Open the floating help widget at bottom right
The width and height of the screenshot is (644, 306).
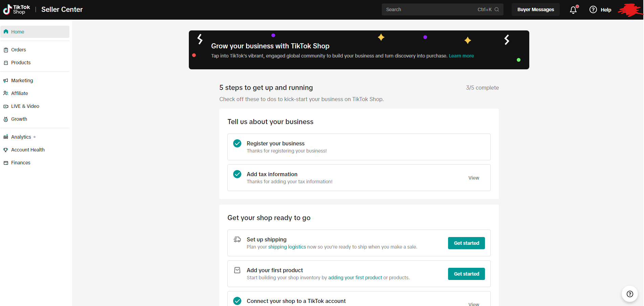[630, 294]
